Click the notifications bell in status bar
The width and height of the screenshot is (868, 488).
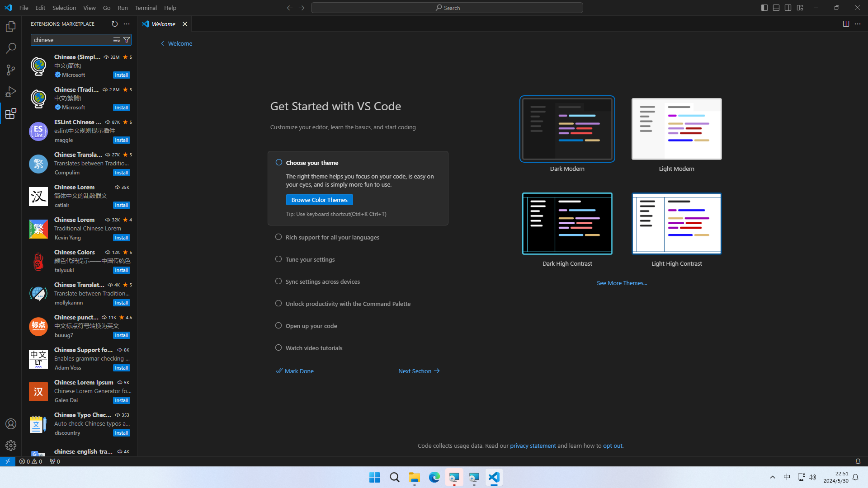(858, 461)
